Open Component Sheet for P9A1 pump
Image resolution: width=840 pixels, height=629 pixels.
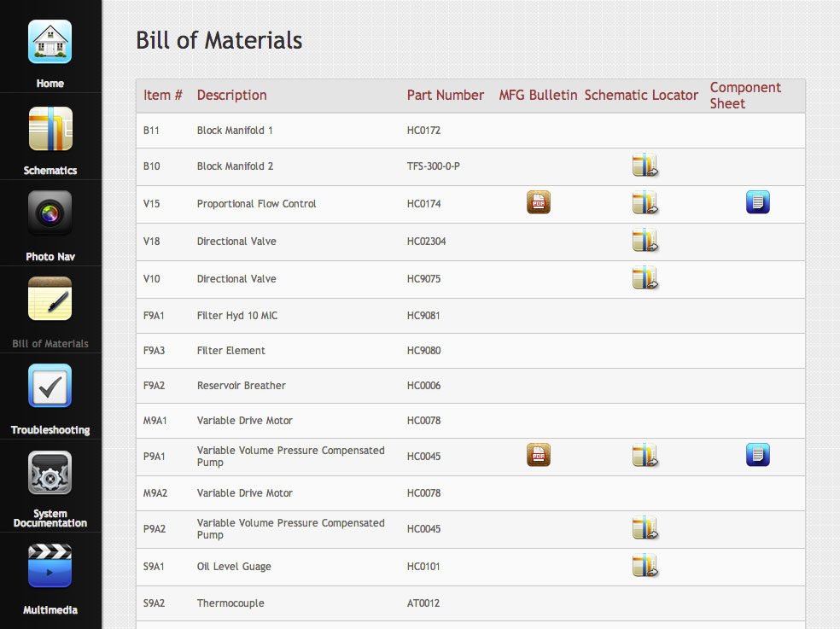pyautogui.click(x=757, y=456)
